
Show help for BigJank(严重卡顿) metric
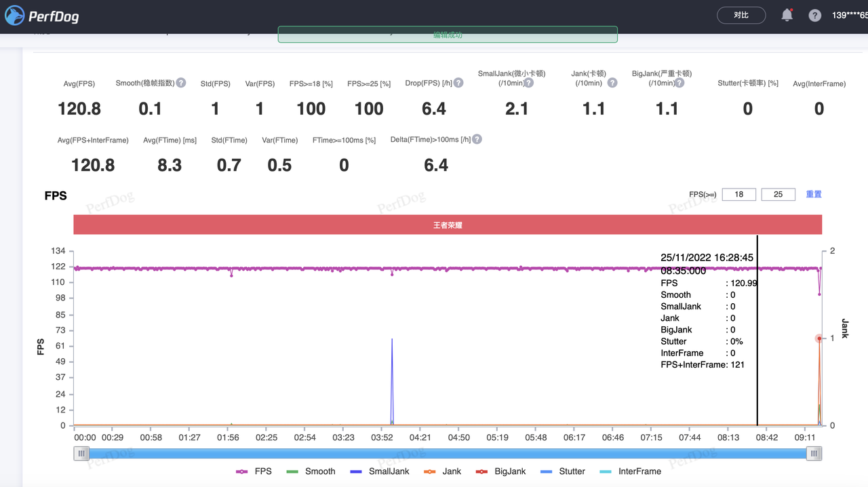click(x=679, y=83)
